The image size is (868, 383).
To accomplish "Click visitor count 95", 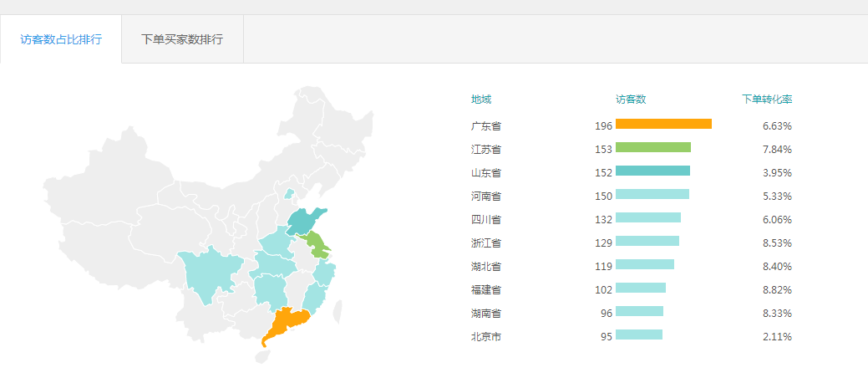I will [607, 336].
